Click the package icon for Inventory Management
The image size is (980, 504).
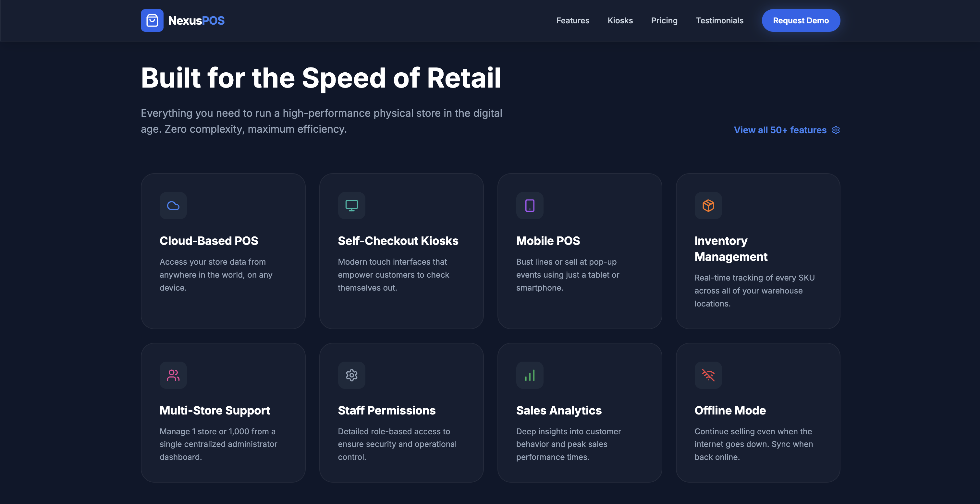tap(708, 206)
